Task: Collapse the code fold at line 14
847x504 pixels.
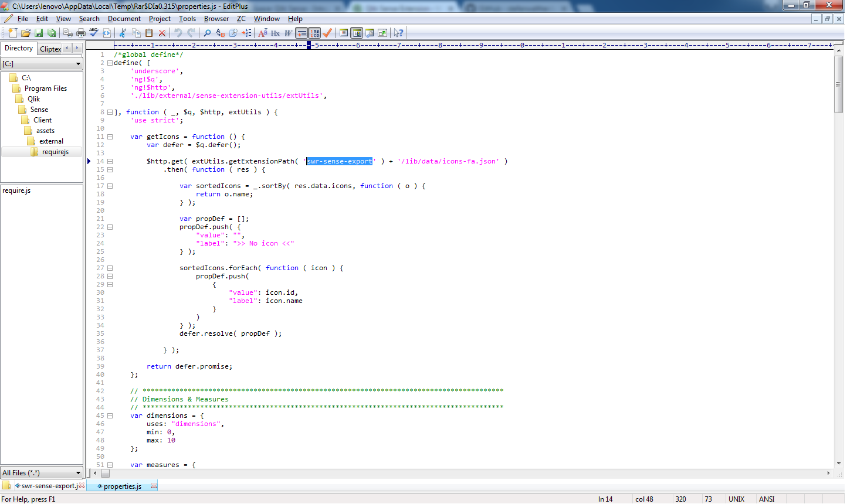Action: click(110, 161)
